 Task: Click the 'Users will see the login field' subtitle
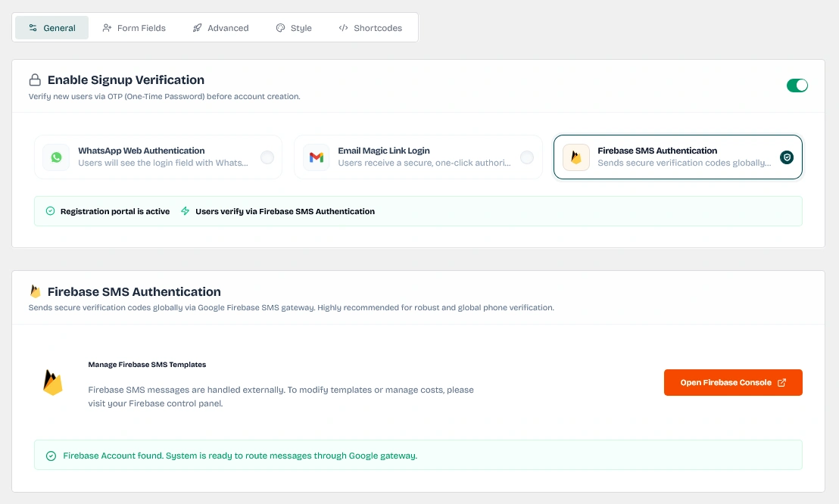164,163
